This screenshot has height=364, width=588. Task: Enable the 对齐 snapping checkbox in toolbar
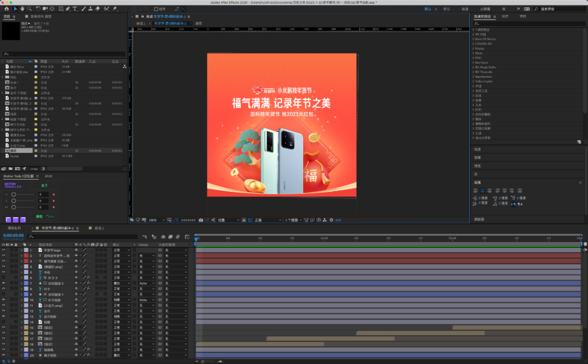pyautogui.click(x=156, y=9)
